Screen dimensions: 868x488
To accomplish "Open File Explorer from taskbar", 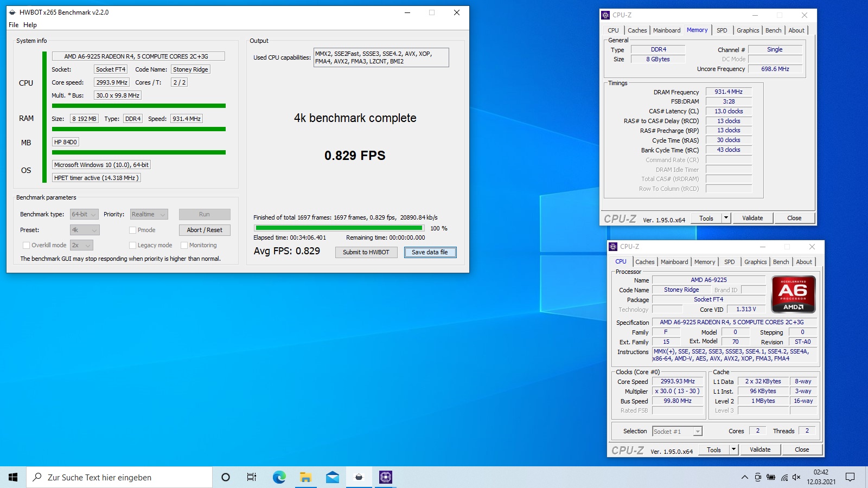I will [305, 477].
